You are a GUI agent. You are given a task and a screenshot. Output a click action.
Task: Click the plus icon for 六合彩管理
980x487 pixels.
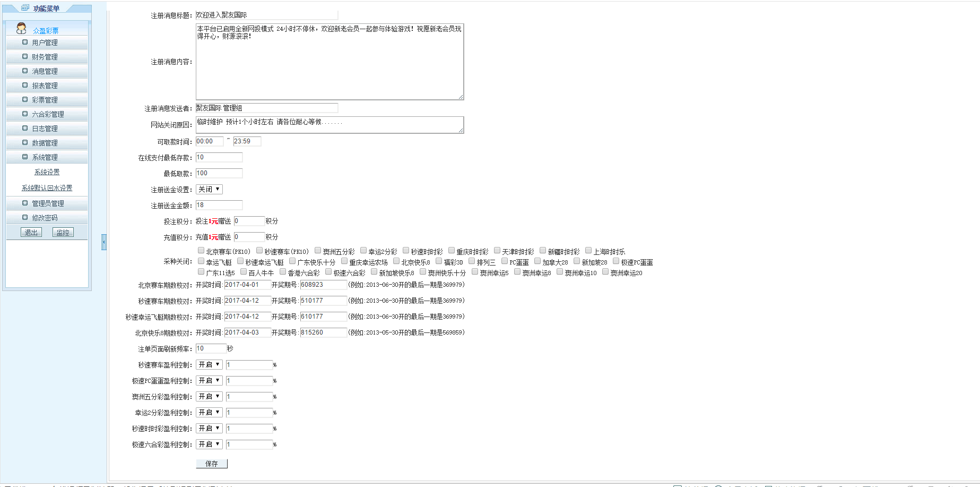[25, 114]
